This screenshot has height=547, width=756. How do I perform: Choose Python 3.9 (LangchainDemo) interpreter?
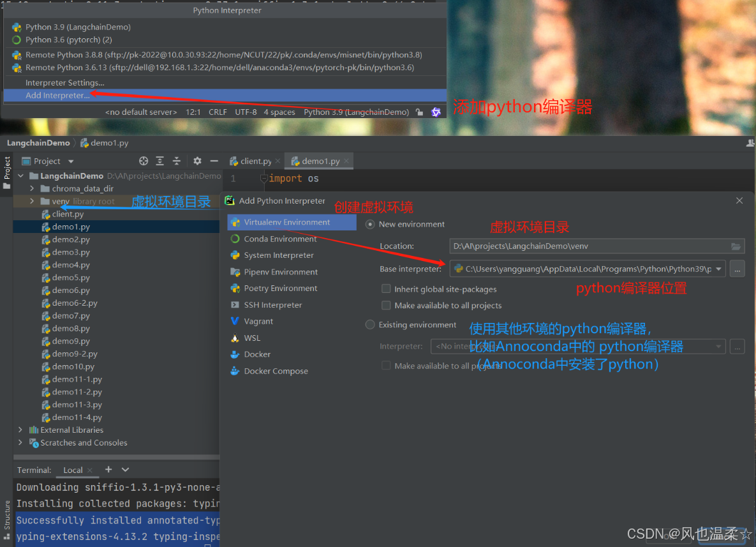pyautogui.click(x=225, y=27)
